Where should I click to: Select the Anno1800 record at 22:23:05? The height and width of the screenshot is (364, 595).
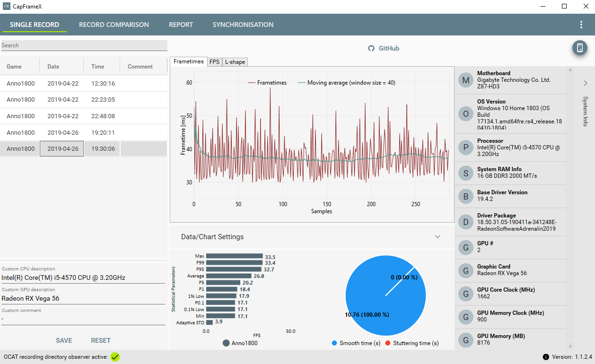[x=84, y=100]
